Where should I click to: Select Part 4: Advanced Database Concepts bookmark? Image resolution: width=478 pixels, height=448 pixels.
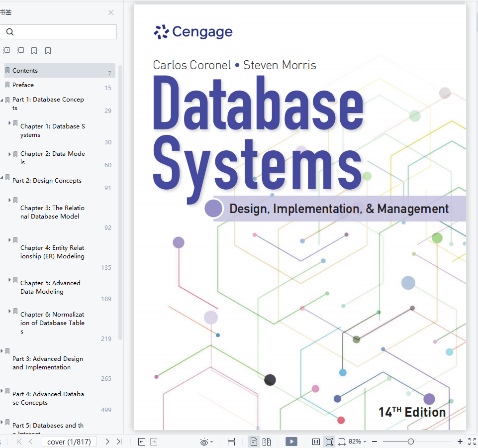[48, 398]
